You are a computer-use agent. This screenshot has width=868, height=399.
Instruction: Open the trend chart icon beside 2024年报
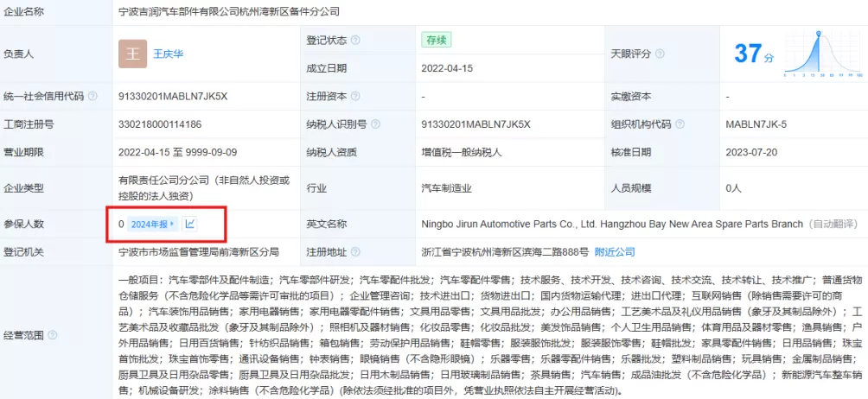(190, 224)
